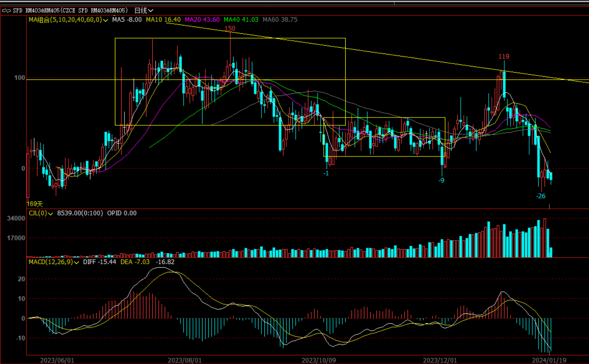Click the DIFF -15.44 MACD readout
Screen dimensions: 589x364
[x=100, y=262]
